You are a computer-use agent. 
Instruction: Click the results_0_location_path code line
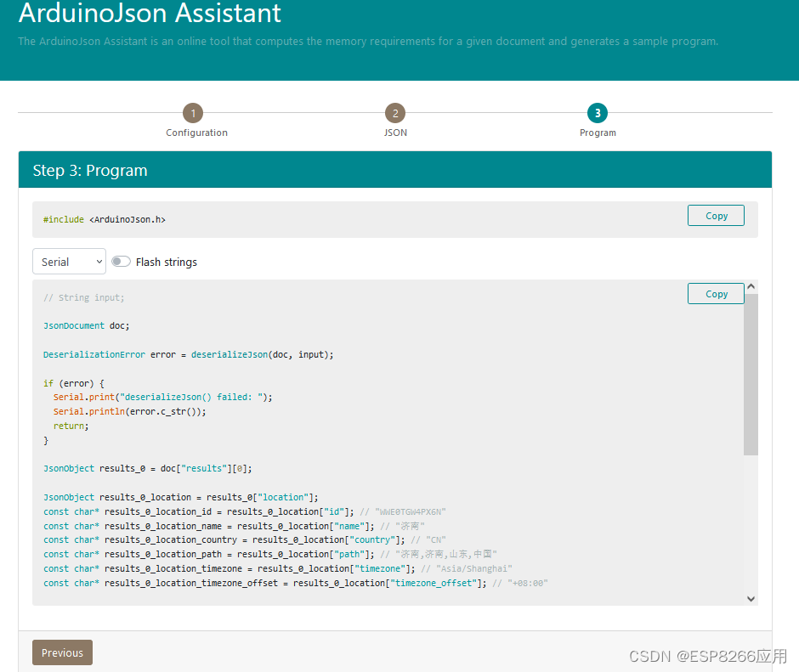[x=270, y=554]
